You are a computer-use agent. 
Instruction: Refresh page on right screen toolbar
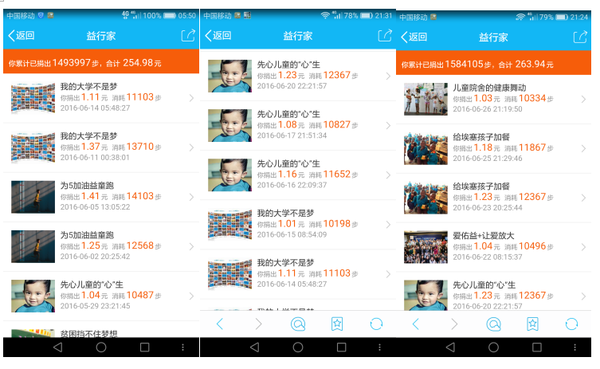tap(572, 324)
